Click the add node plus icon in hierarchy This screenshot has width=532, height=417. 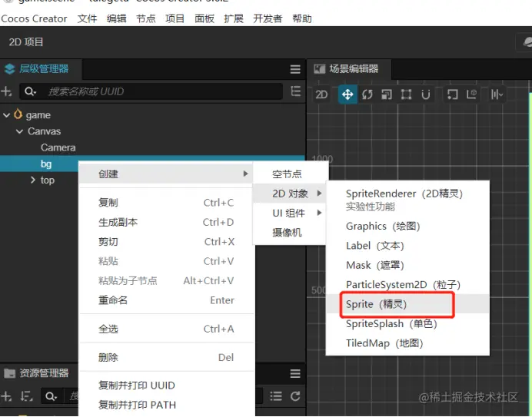tap(6, 91)
